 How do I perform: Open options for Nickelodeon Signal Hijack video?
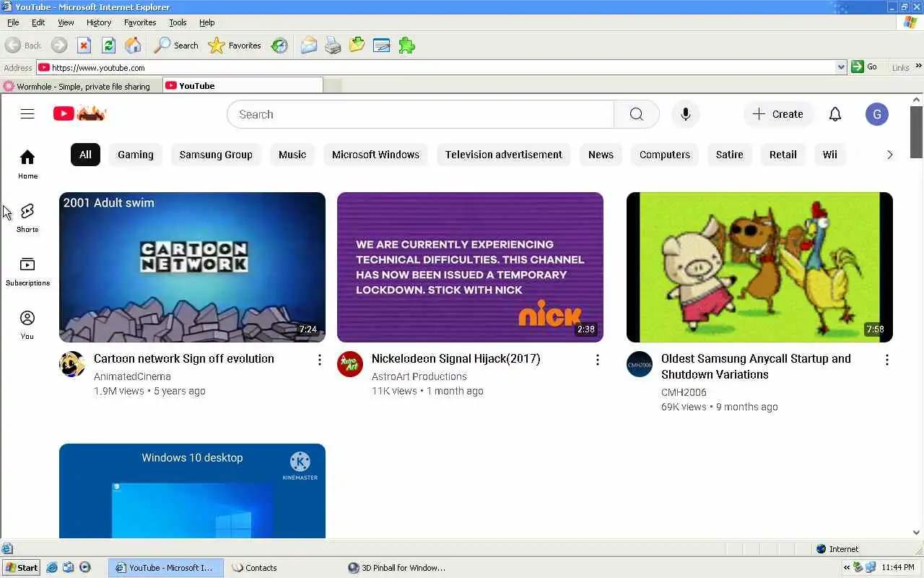[x=598, y=360]
